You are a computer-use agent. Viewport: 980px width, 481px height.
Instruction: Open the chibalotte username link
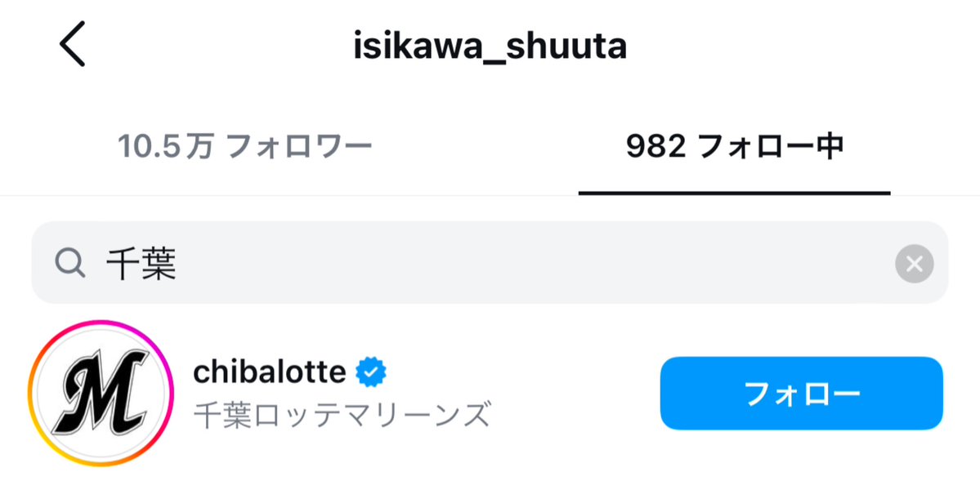point(270,373)
